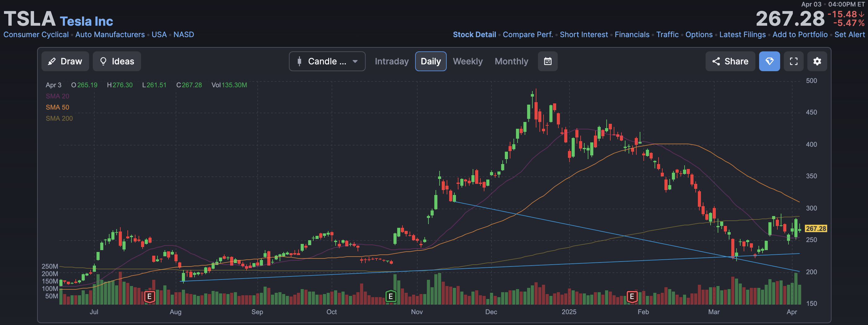
Task: Open the Draw tool
Action: (x=65, y=61)
